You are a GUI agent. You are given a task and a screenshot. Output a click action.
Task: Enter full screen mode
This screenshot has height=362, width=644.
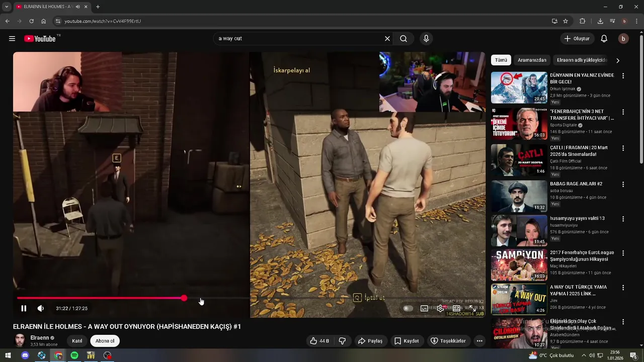coord(472,308)
